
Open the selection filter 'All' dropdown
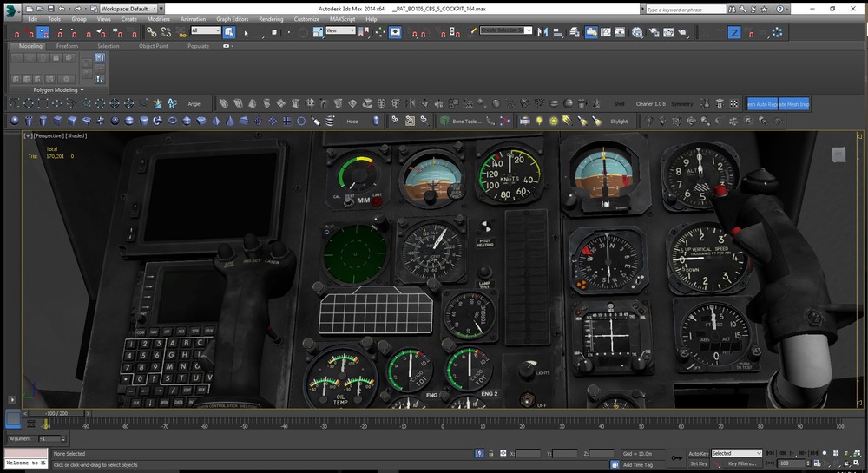[206, 30]
